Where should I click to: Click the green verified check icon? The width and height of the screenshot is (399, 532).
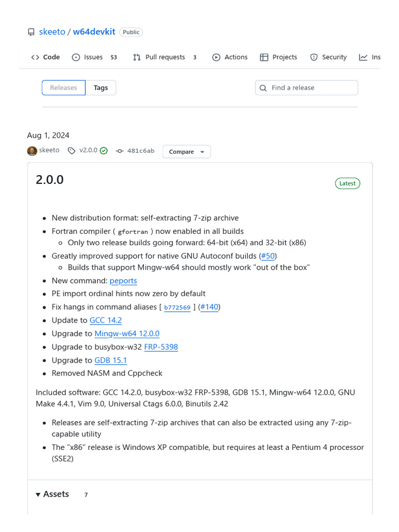pos(104,151)
